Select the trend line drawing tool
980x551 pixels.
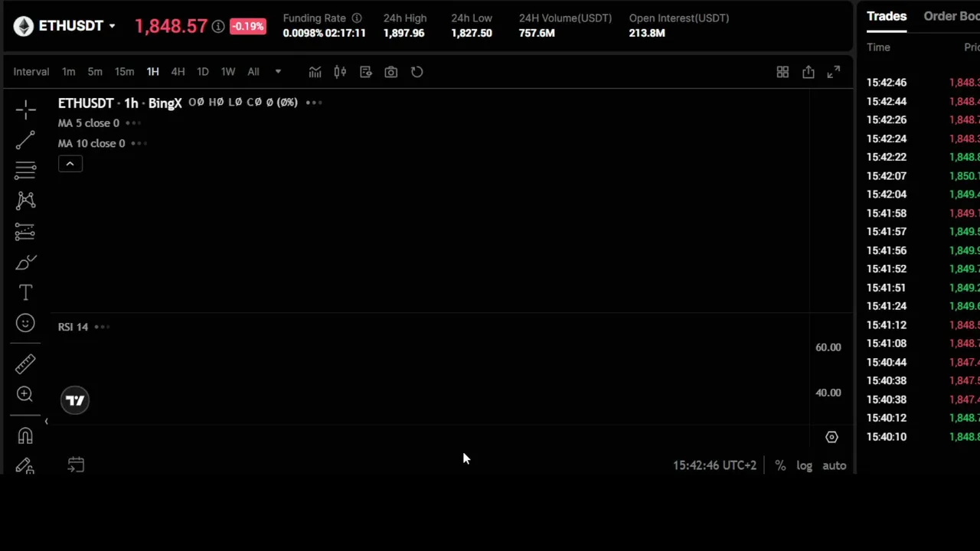click(x=25, y=139)
